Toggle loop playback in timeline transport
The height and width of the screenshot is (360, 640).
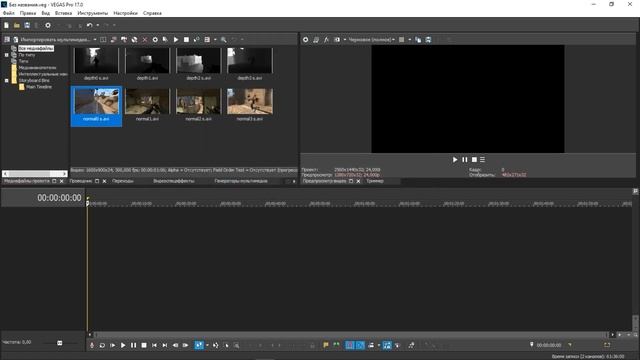102,345
